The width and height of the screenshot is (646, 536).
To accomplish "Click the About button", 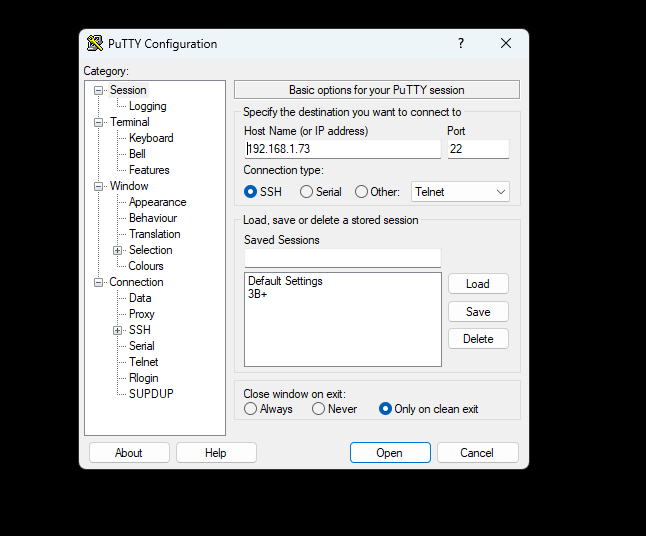I will click(129, 453).
